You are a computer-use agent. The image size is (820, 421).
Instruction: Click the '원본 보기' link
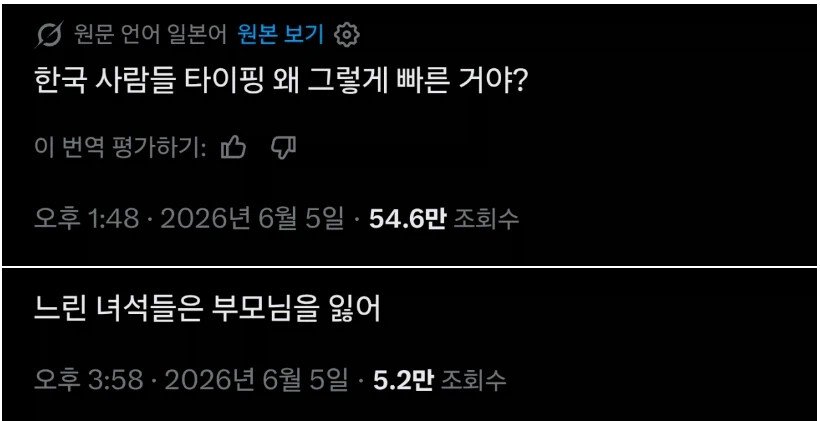280,35
